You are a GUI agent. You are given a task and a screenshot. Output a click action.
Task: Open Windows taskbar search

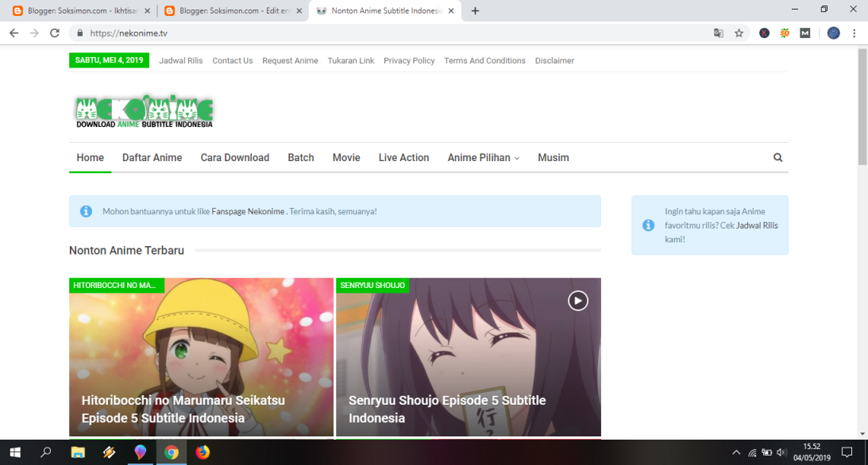coord(46,452)
